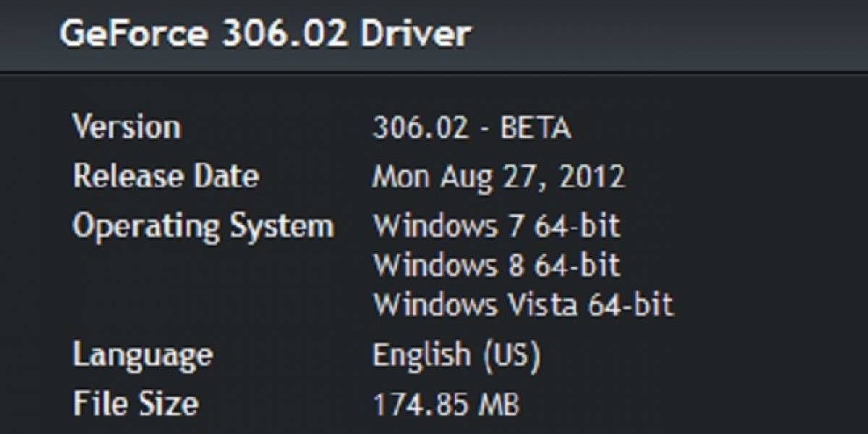Click the "GeForce 306.02 Driver" heading
The height and width of the screenshot is (434, 868).
(x=265, y=33)
